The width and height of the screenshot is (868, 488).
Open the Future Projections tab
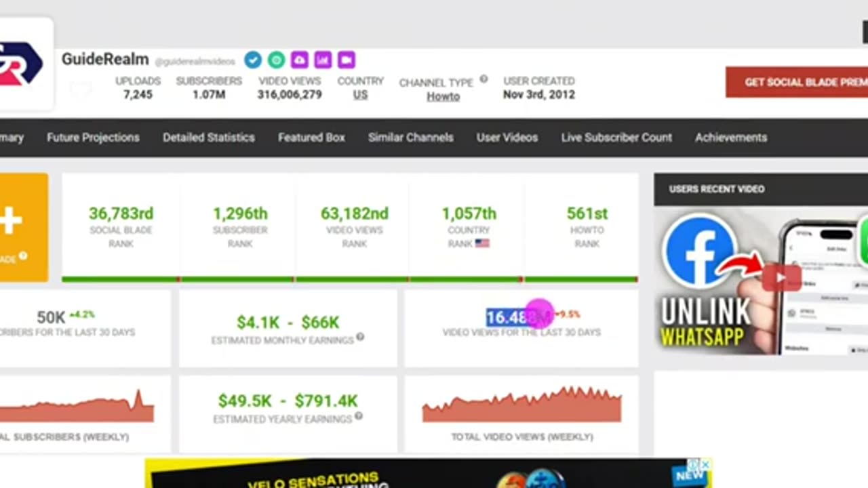93,138
